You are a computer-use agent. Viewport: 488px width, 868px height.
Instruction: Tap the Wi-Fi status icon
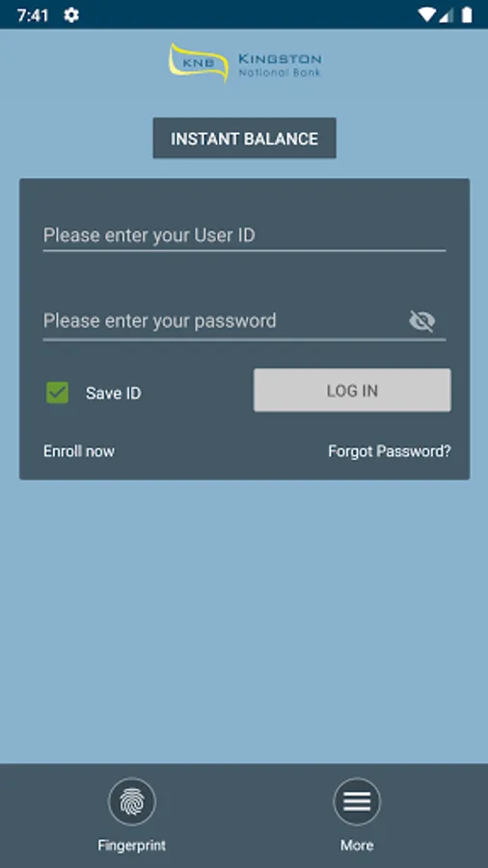click(426, 14)
